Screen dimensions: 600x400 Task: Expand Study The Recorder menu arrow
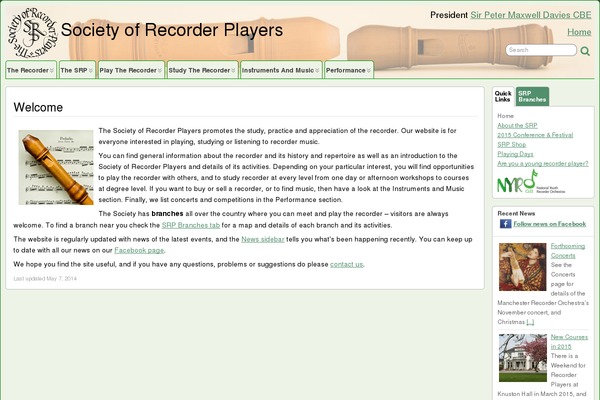[233, 70]
